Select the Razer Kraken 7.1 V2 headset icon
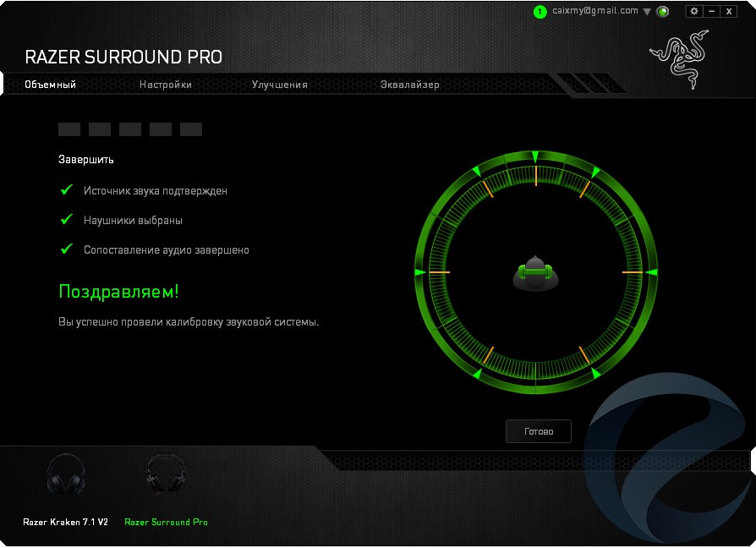Viewport: 756px width, 548px height. coord(65,476)
